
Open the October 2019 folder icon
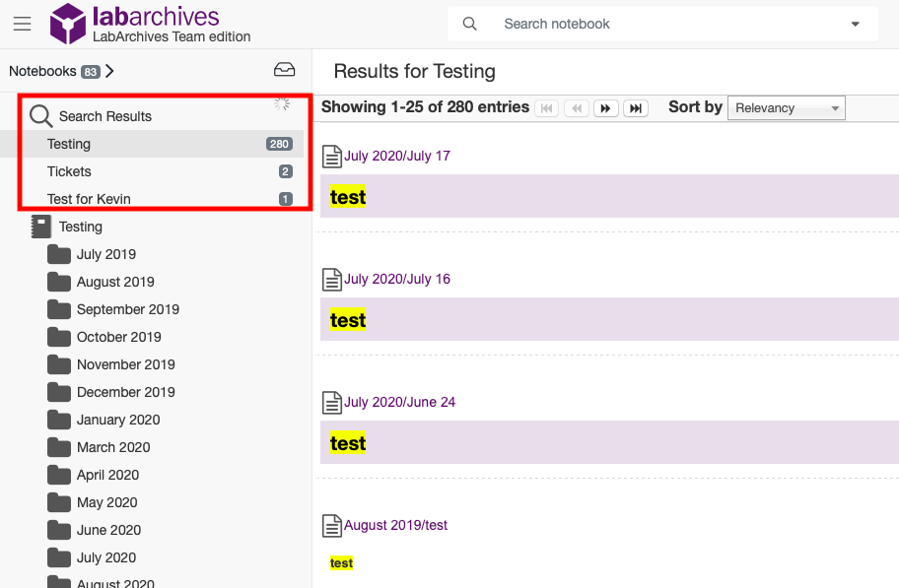tap(59, 337)
